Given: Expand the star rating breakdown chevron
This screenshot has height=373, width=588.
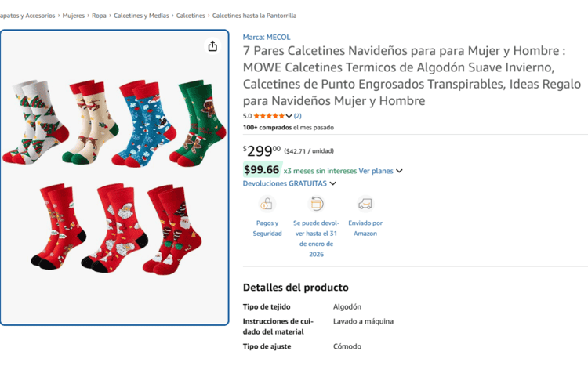Looking at the screenshot, I should pyautogui.click(x=289, y=116).
